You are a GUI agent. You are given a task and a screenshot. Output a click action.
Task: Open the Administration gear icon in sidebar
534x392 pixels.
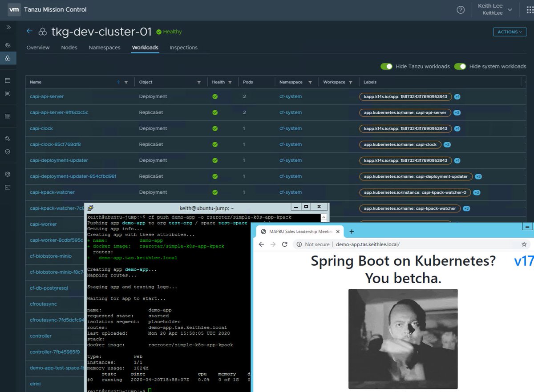tap(8, 174)
